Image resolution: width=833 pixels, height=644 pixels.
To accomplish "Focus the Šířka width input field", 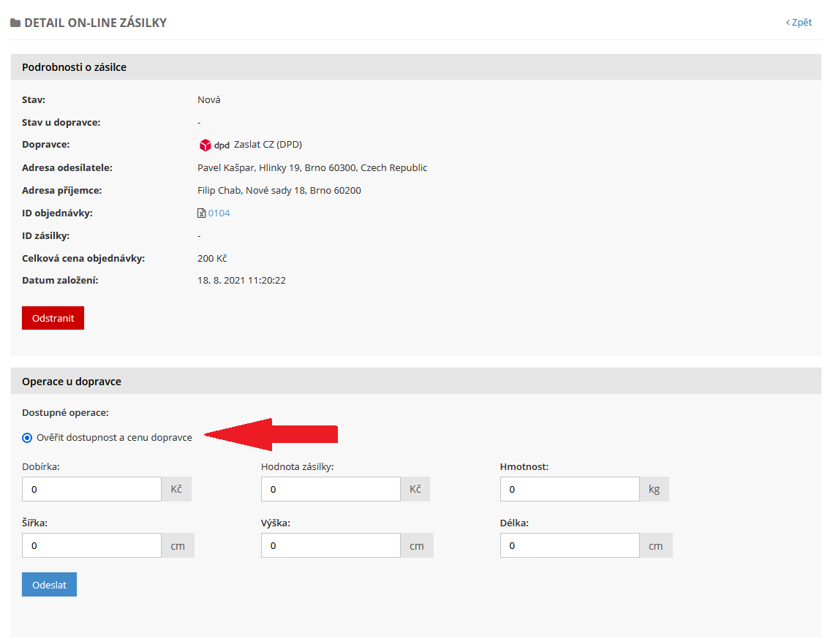I will 91,545.
